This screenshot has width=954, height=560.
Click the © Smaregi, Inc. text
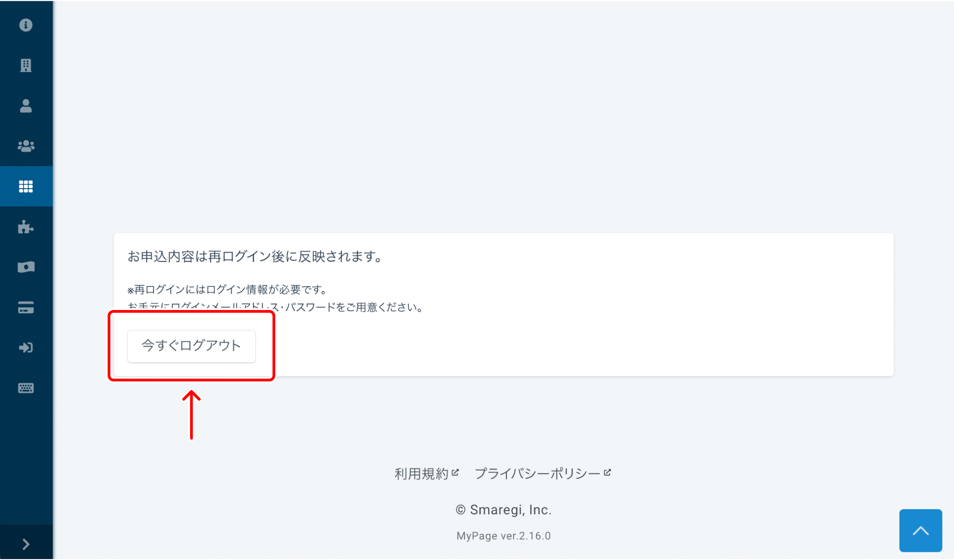coord(503,510)
